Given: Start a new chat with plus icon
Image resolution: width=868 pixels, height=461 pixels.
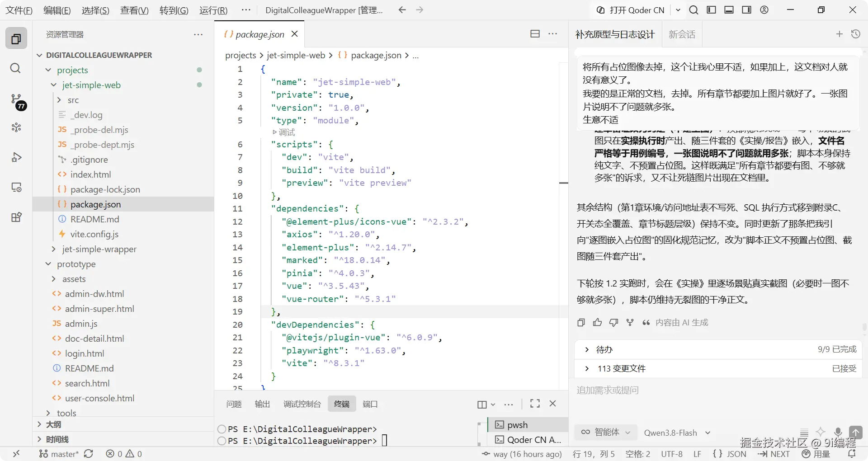Looking at the screenshot, I should coord(840,34).
